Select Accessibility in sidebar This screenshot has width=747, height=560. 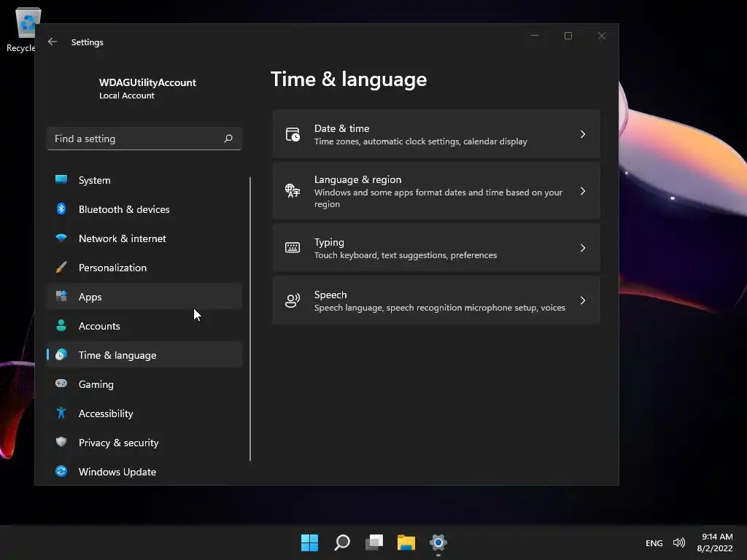(144, 413)
